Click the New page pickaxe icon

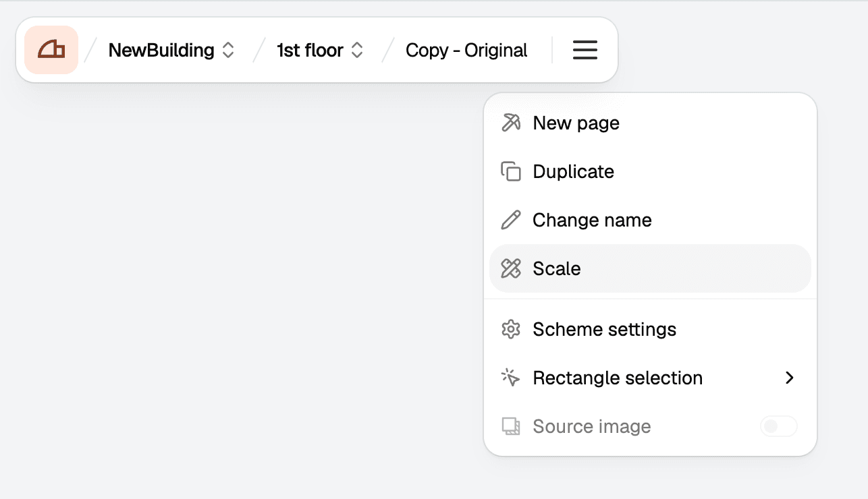[x=511, y=123]
